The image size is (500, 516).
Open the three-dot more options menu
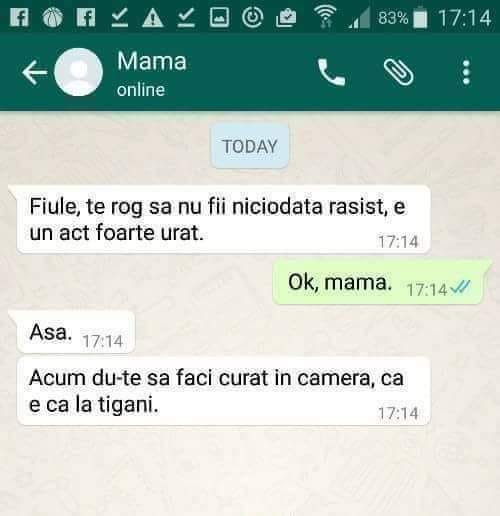point(466,72)
